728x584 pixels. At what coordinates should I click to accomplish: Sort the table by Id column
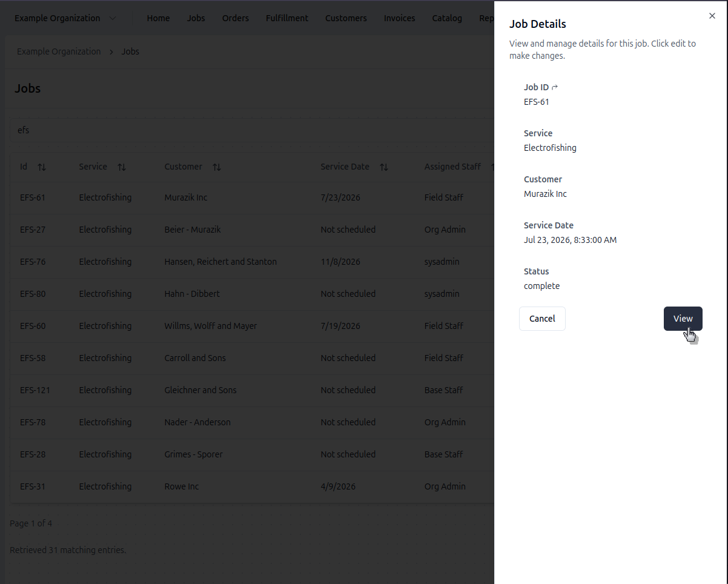click(x=41, y=167)
